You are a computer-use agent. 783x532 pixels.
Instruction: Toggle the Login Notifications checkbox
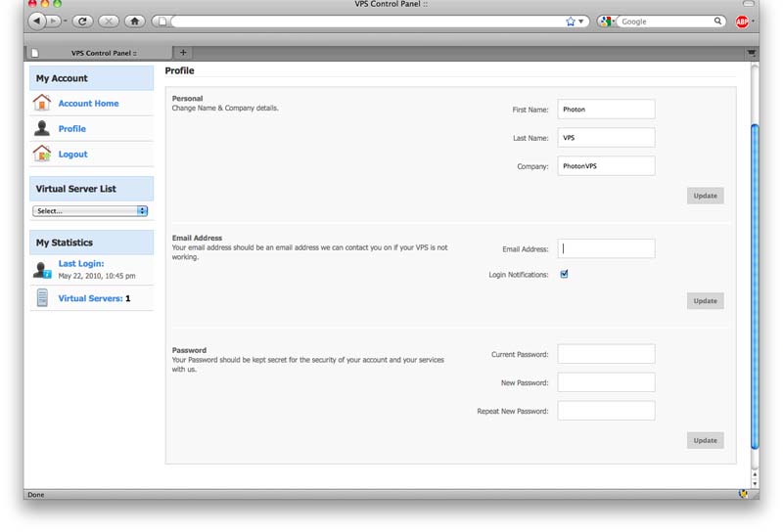pos(564,275)
